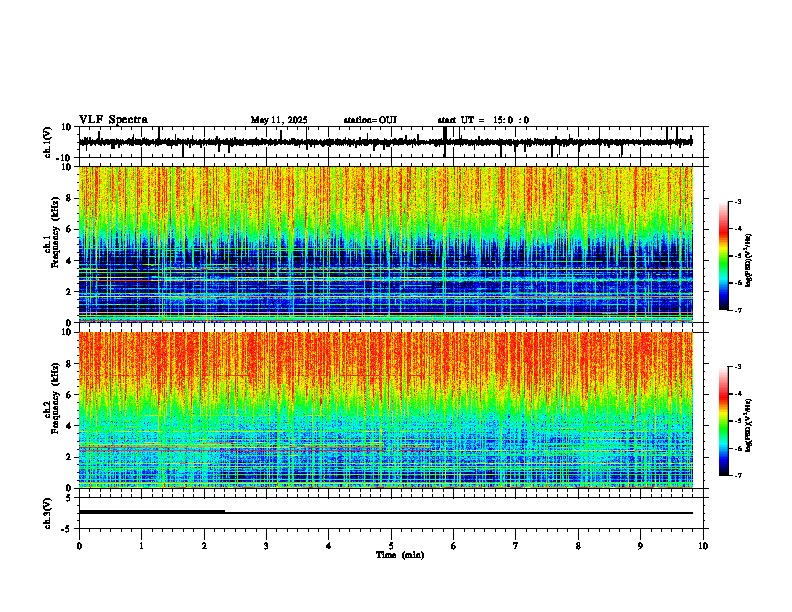Click the "-3" tick on ch.1 color bar
792x612 pixels.
pyautogui.click(x=738, y=201)
